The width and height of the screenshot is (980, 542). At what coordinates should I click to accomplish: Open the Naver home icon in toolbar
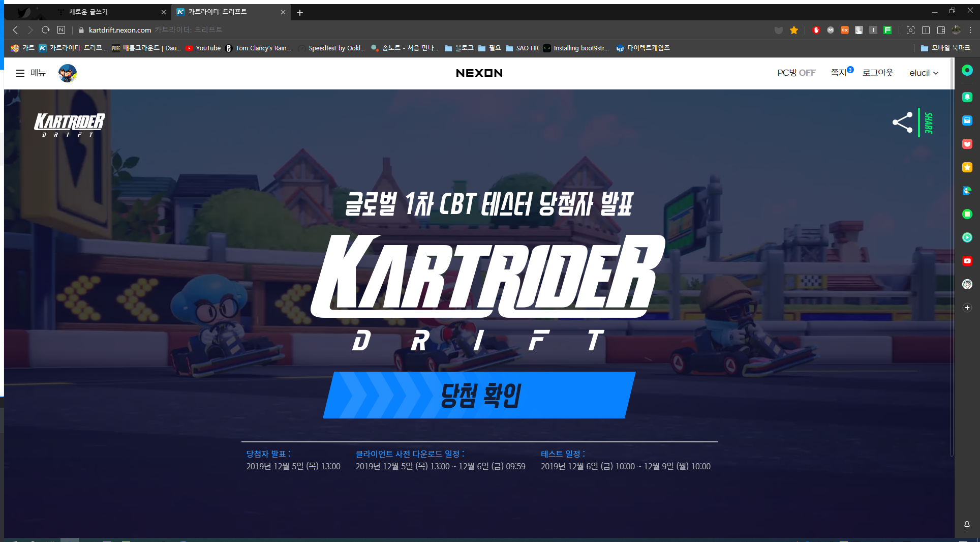[62, 30]
